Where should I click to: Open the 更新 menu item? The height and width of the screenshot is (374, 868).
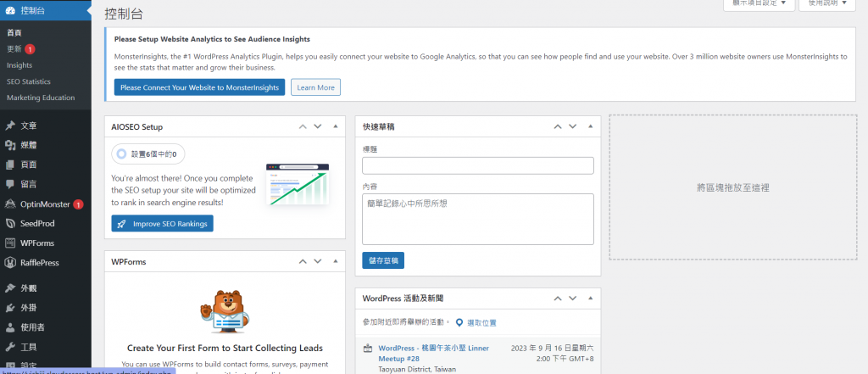coord(14,49)
